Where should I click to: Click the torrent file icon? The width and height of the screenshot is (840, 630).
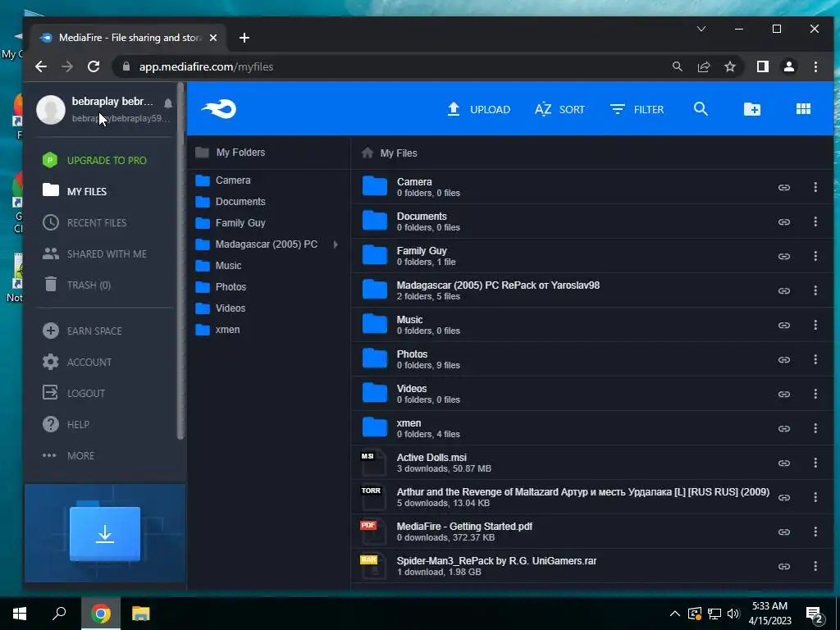[x=373, y=497]
